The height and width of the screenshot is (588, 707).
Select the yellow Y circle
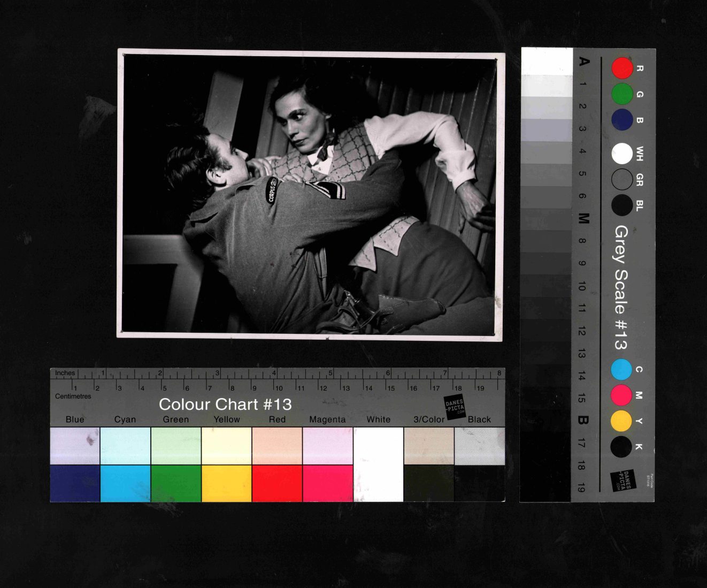point(621,421)
